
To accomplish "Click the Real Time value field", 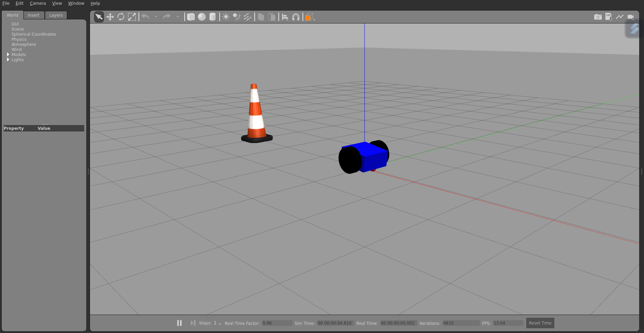I will (x=399, y=323).
